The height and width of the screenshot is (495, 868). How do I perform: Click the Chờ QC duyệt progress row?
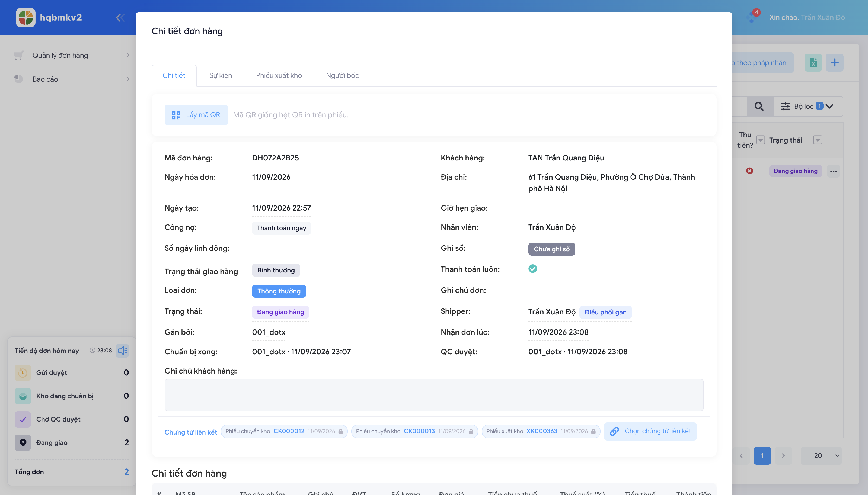[72, 419]
